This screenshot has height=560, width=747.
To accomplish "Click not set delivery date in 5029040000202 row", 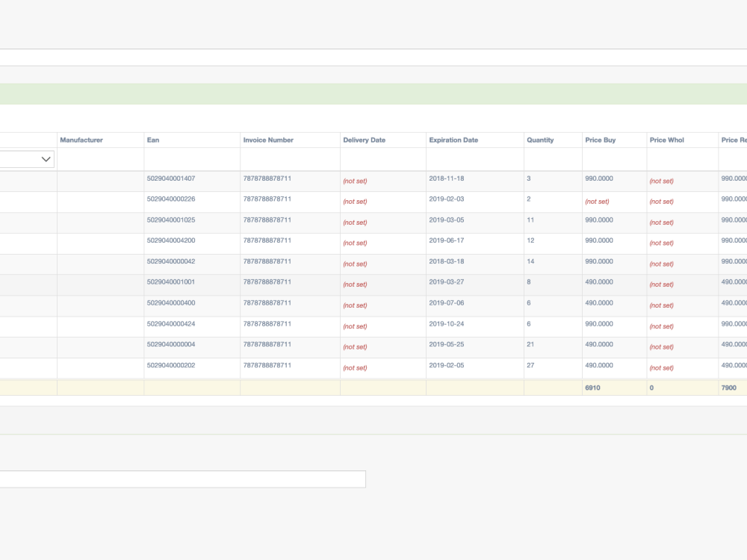I will (355, 367).
